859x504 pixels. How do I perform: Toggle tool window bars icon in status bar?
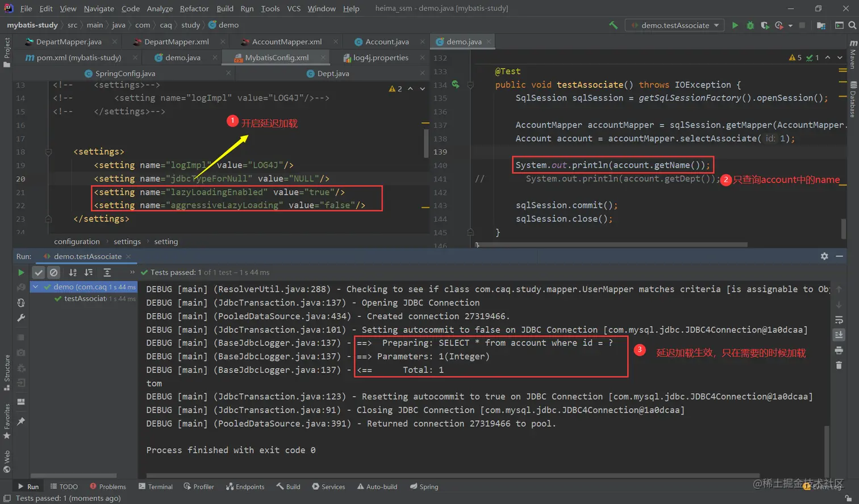pyautogui.click(x=7, y=498)
